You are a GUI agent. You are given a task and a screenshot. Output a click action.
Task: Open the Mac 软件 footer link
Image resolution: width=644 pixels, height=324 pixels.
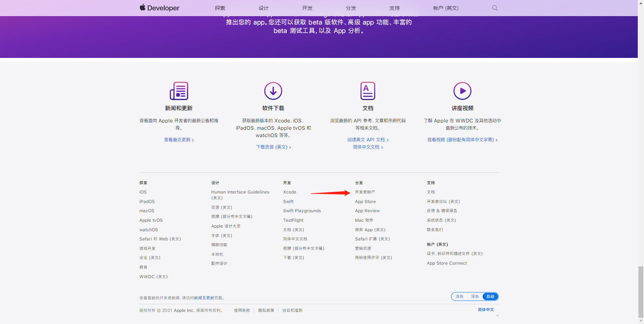tap(364, 220)
